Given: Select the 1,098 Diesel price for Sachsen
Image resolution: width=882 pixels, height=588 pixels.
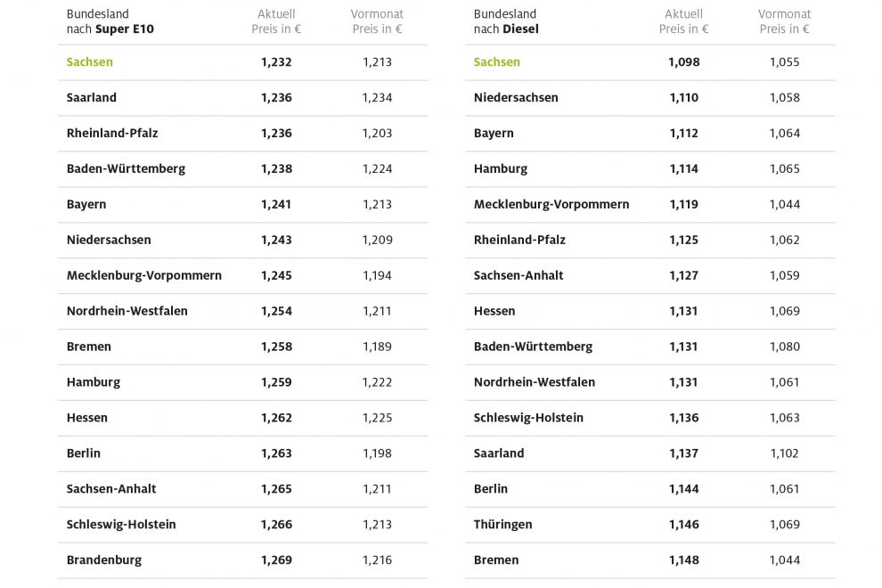Looking at the screenshot, I should coord(683,62).
